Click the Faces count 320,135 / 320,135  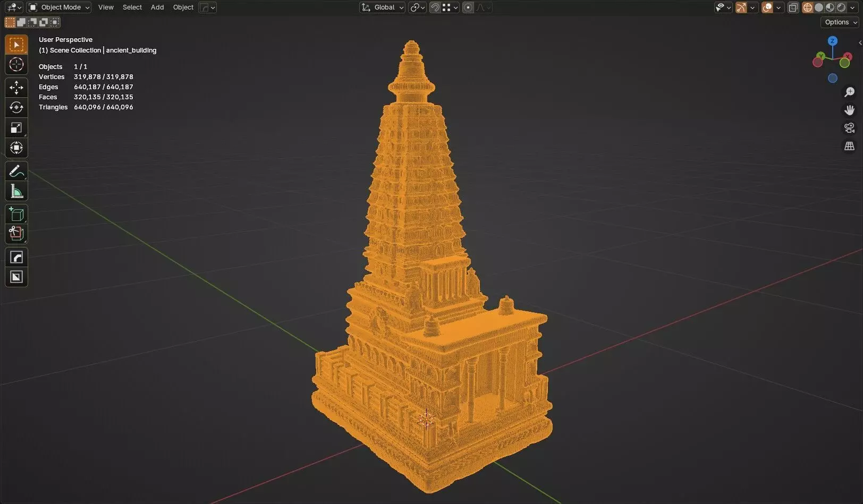(x=104, y=97)
